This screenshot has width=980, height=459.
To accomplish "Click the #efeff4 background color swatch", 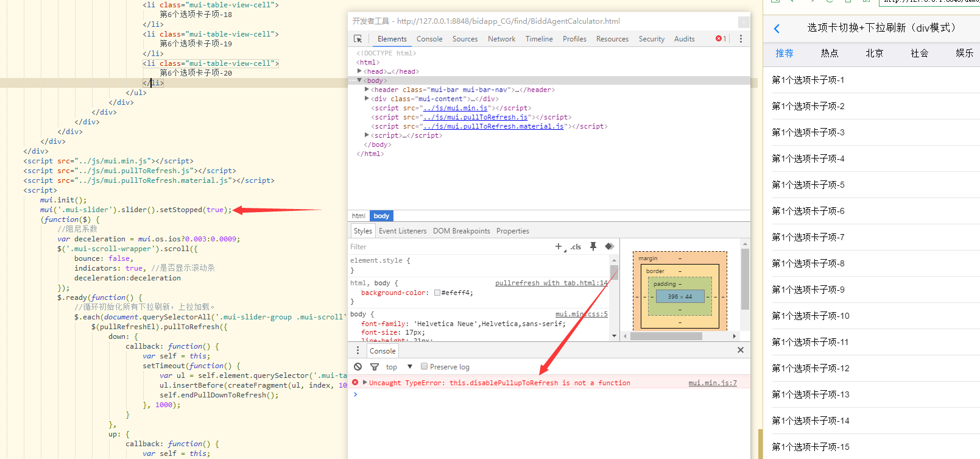I will click(437, 293).
